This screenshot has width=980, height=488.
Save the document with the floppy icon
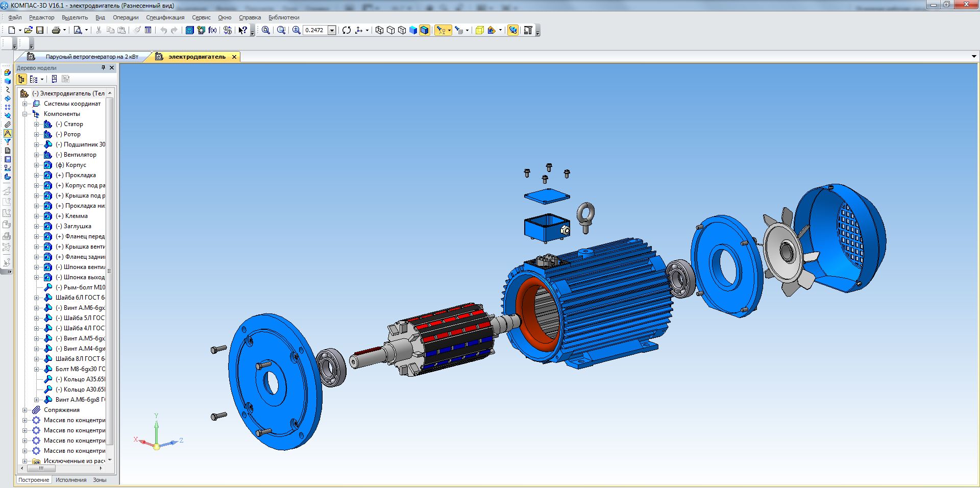[40, 30]
